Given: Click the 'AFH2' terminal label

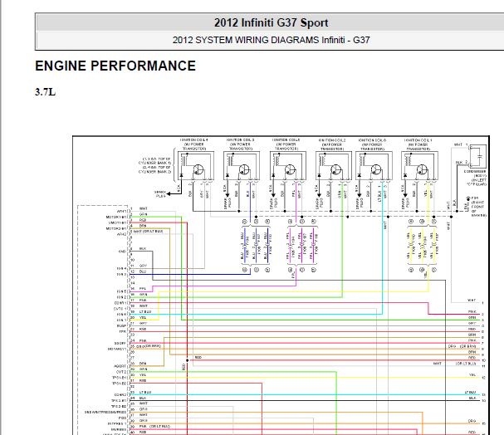Looking at the screenshot, I should tap(122, 234).
